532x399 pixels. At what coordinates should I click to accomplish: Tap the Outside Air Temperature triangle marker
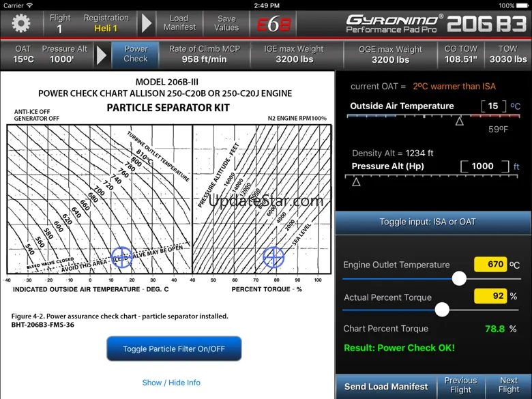(x=460, y=121)
